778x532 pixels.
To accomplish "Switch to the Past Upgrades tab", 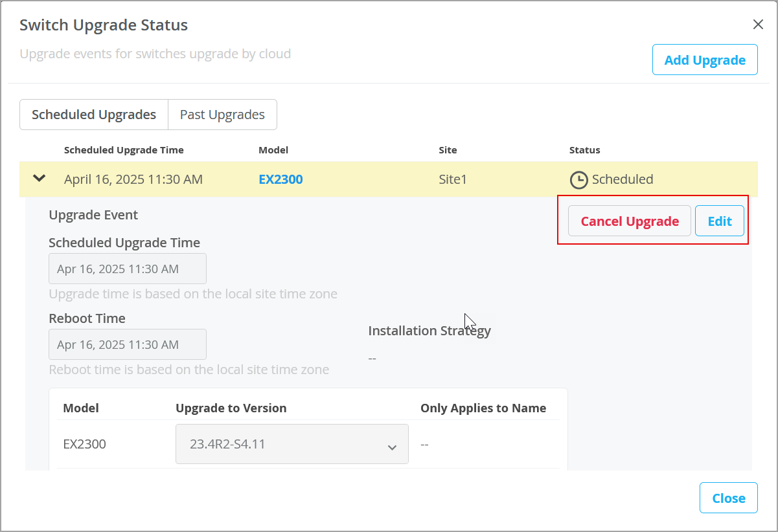I will (x=222, y=115).
